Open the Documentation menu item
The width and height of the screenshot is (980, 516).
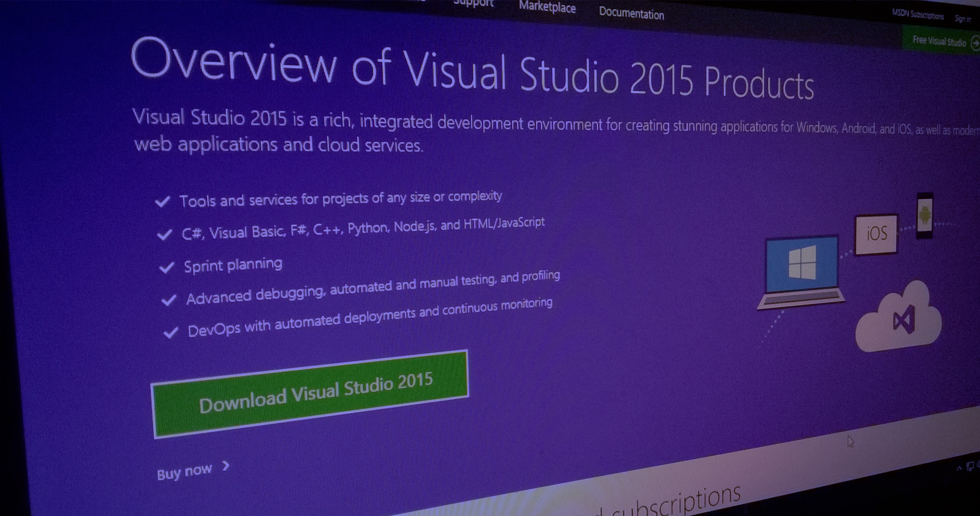tap(632, 14)
